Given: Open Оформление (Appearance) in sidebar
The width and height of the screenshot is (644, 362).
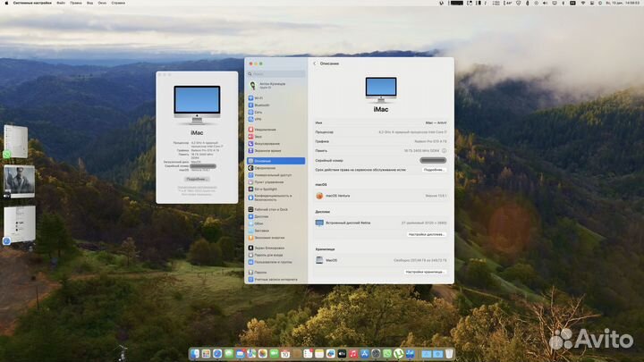Looking at the screenshot, I should coord(276,168).
